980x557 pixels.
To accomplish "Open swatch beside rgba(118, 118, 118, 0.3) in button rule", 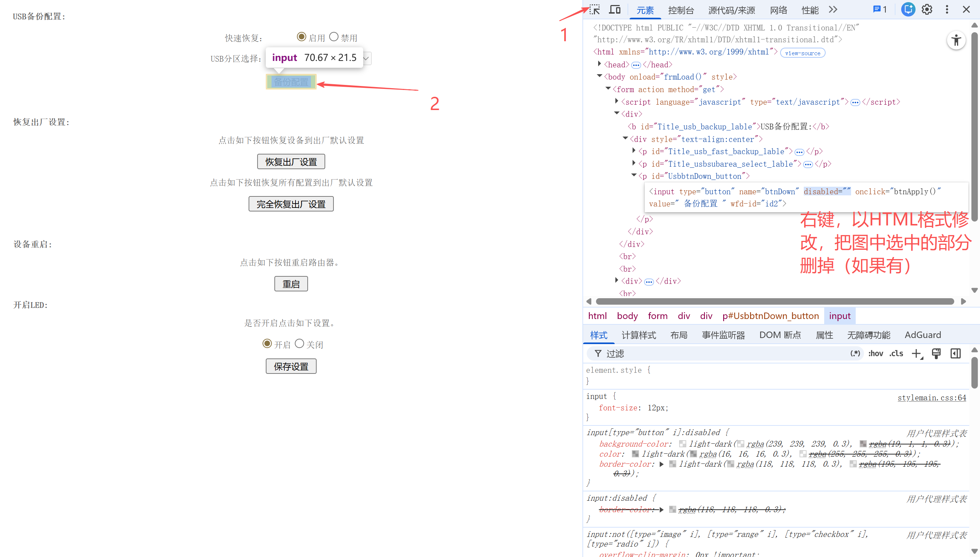I will (730, 465).
